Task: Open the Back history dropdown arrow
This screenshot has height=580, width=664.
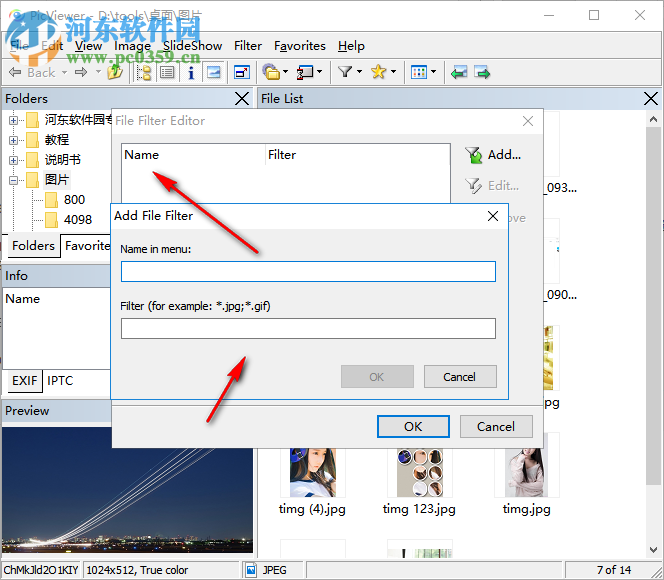Action: click(64, 72)
